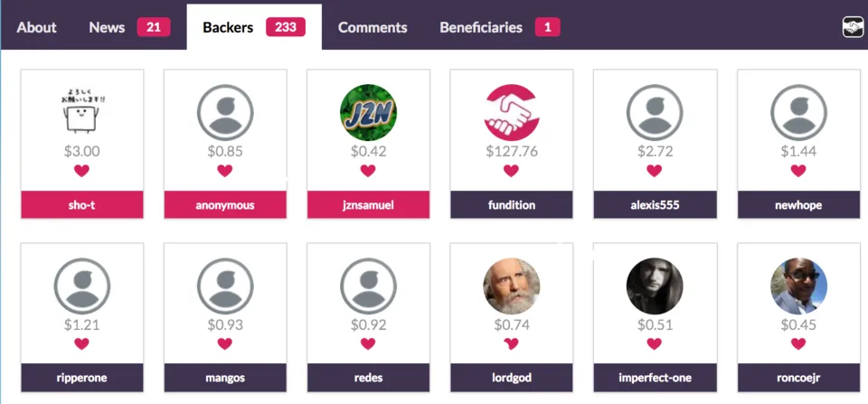The height and width of the screenshot is (404, 868).
Task: Open the Comments tab
Action: click(373, 27)
